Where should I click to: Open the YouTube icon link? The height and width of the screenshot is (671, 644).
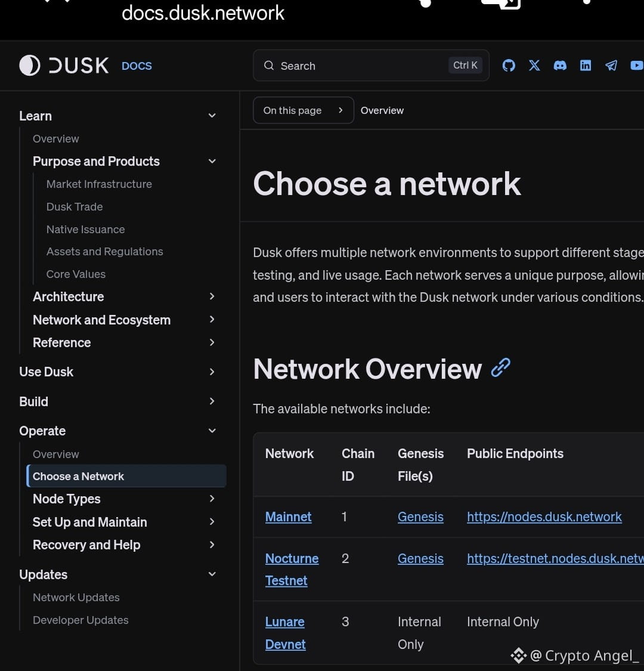pos(637,66)
